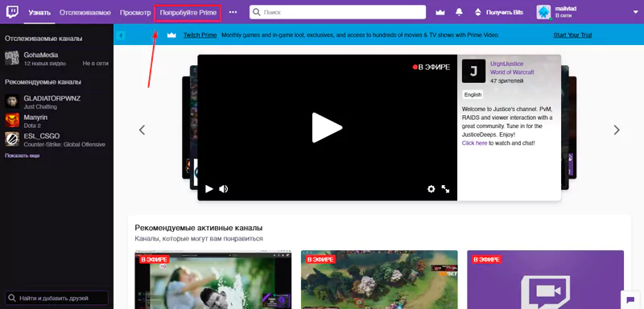Viewport: 644px width, 309px height.
Task: Open the Отслеживаемое tab
Action: (85, 13)
